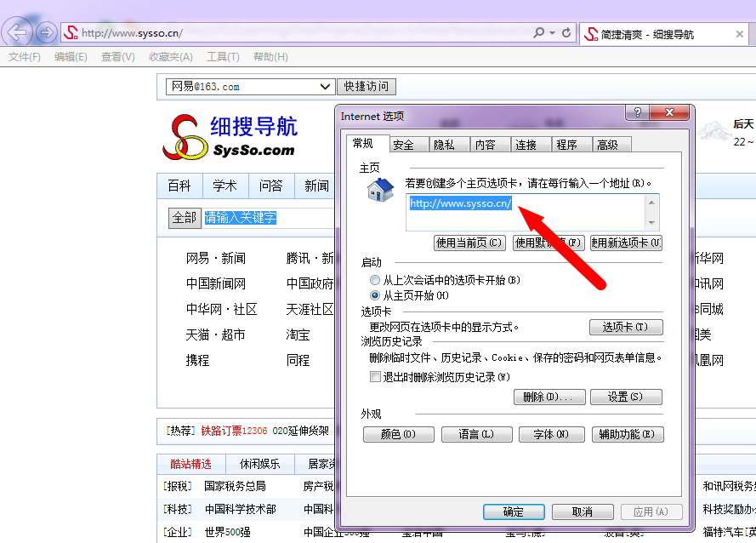Click the help question mark button in Internet 选项
The image size is (756, 543).
(x=638, y=112)
